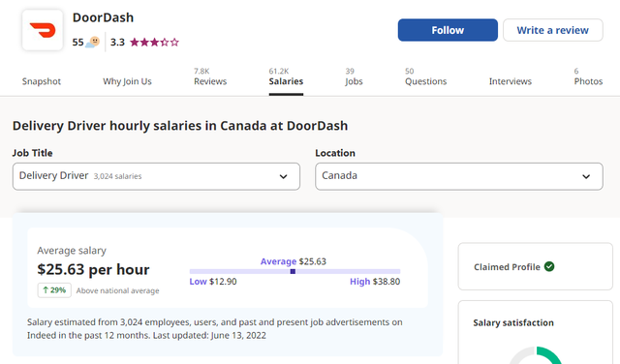Click the 29% above average badge
620x364 pixels.
(54, 290)
